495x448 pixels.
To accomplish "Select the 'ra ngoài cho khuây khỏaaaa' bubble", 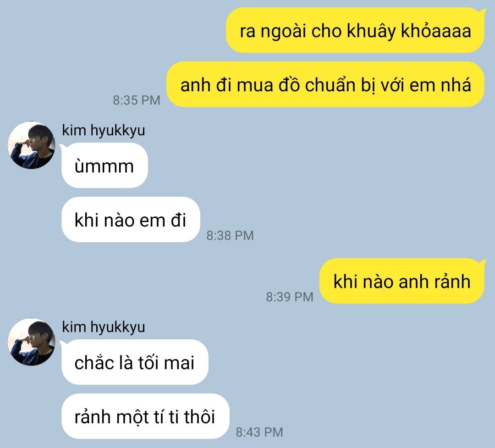I will point(355,30).
